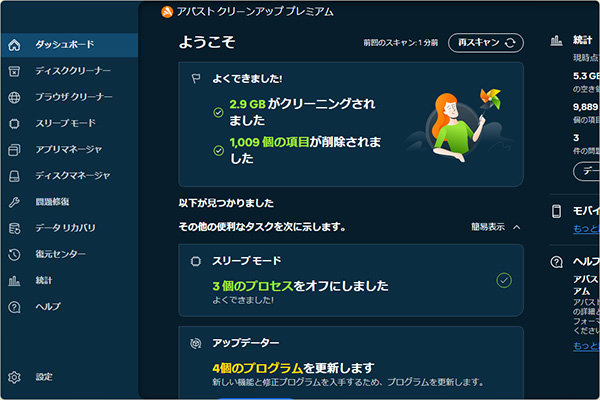
Task: Click the help bubble icon in right panel
Action: click(556, 262)
